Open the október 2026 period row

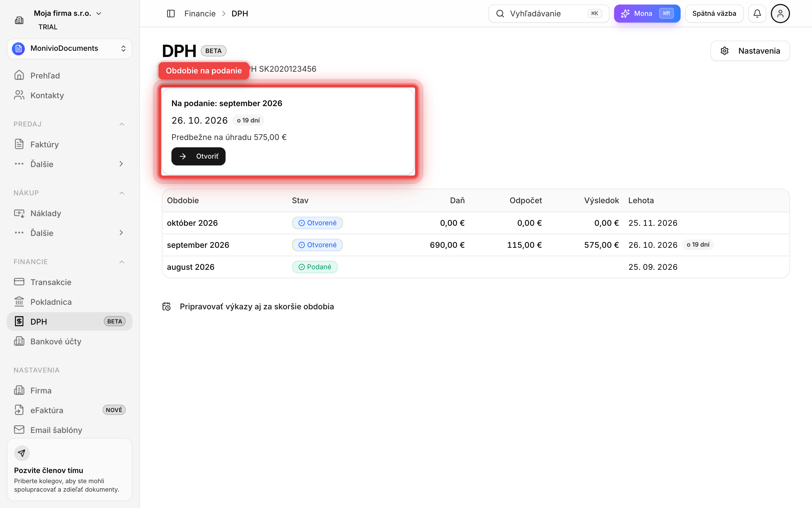tap(476, 223)
